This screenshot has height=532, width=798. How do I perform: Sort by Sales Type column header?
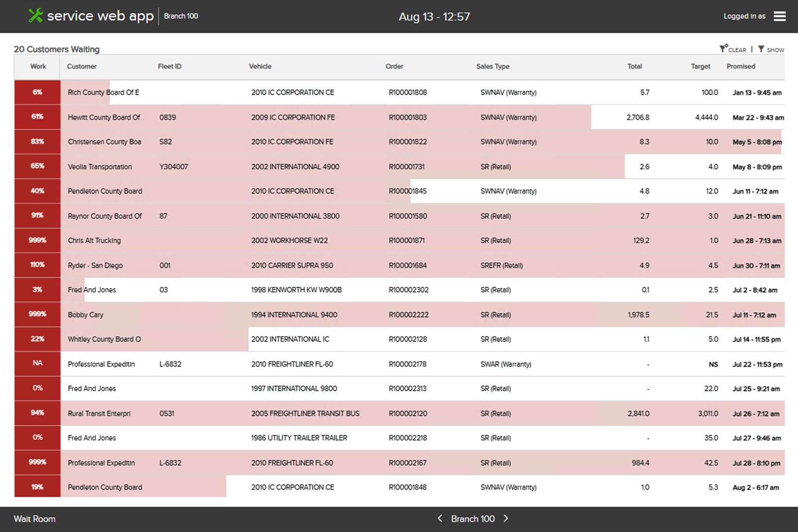point(493,66)
